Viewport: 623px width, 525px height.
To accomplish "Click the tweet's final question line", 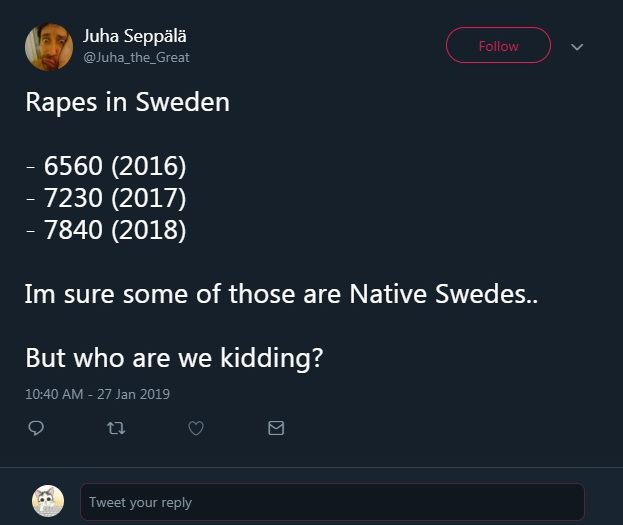I will click(174, 358).
